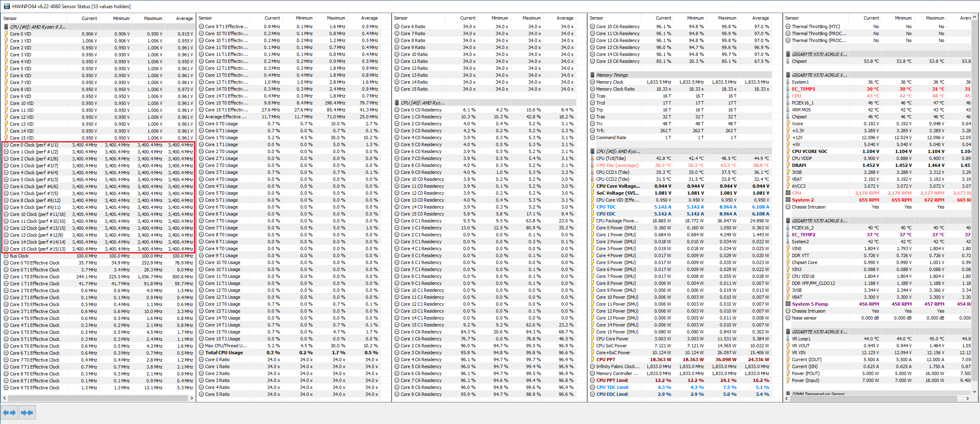
Task: Select the CPU TDC Limit row
Action: 680,387
